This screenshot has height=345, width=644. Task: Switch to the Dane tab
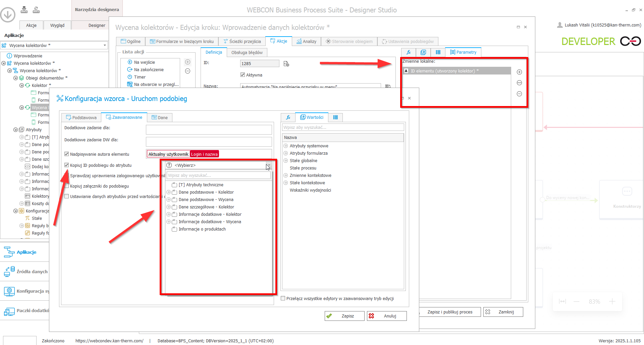[160, 117]
